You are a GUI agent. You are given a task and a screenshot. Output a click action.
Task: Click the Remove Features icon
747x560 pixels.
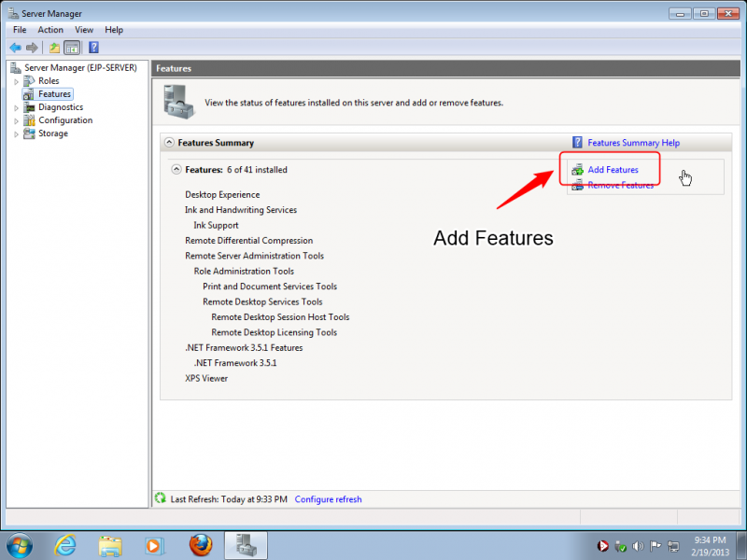tap(577, 185)
